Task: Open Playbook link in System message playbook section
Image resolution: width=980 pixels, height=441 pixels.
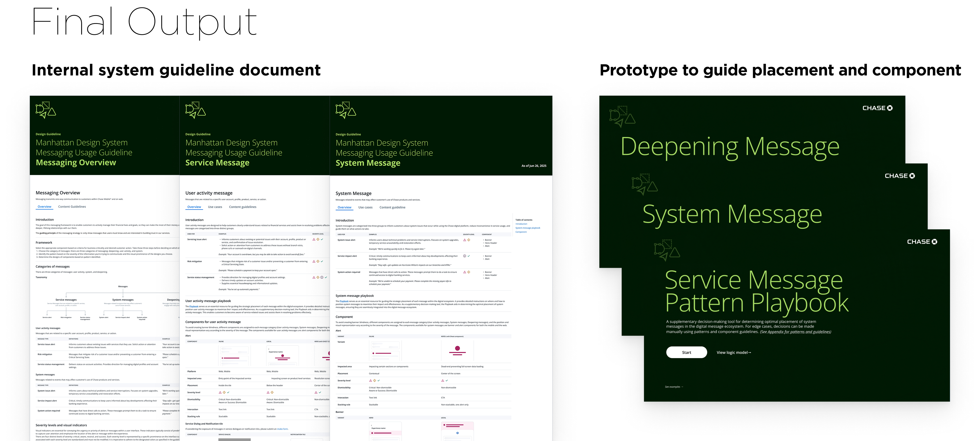Action: coord(344,301)
